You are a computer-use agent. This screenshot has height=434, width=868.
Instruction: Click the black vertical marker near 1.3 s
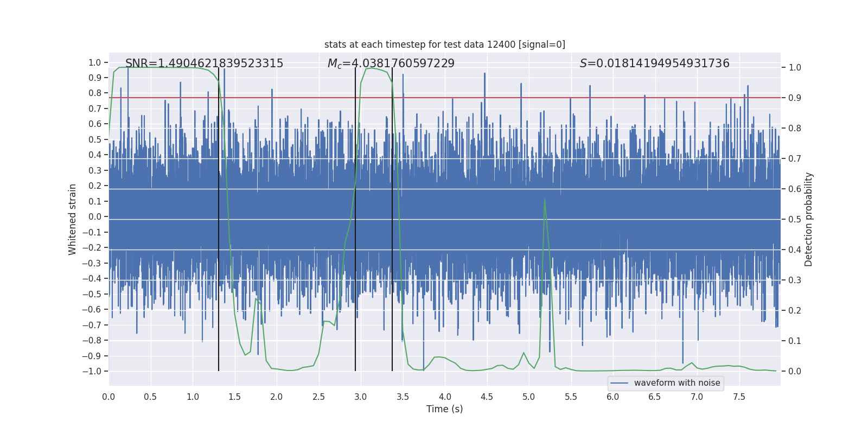click(219, 219)
